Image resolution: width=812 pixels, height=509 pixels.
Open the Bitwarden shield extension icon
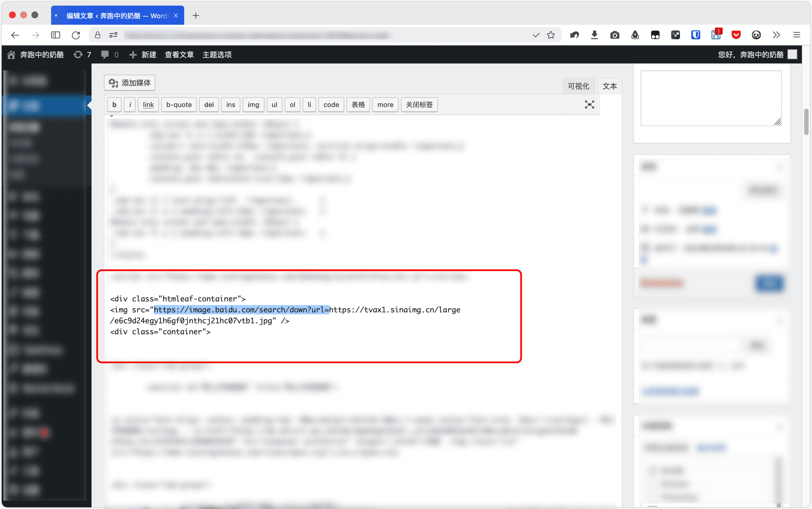695,35
